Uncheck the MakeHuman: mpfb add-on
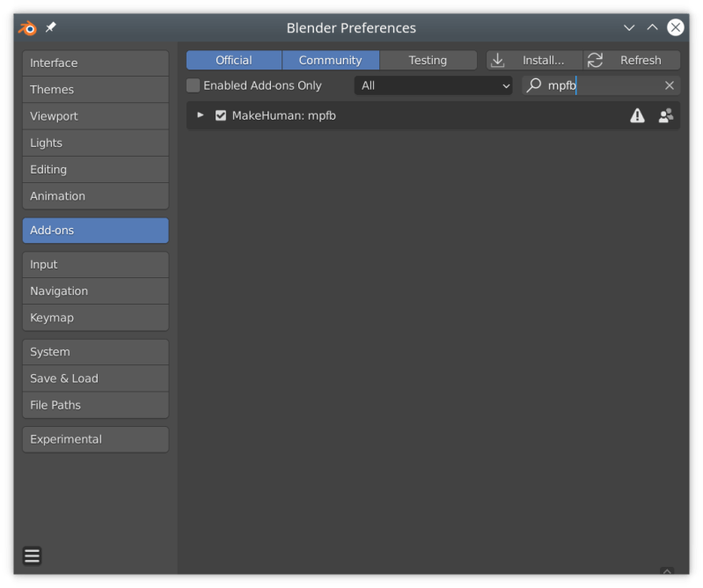The image size is (703, 588). [221, 115]
